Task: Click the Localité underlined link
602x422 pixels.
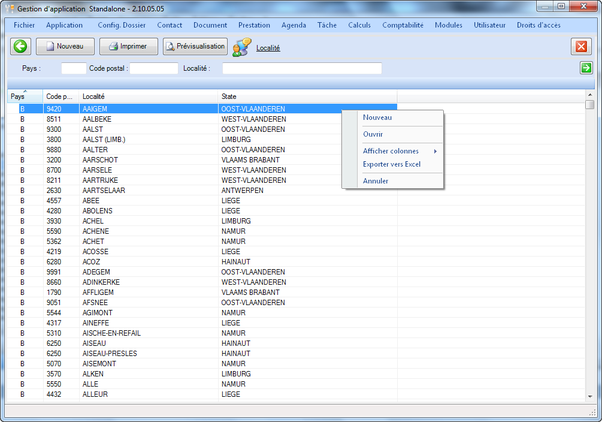Action: click(268, 48)
